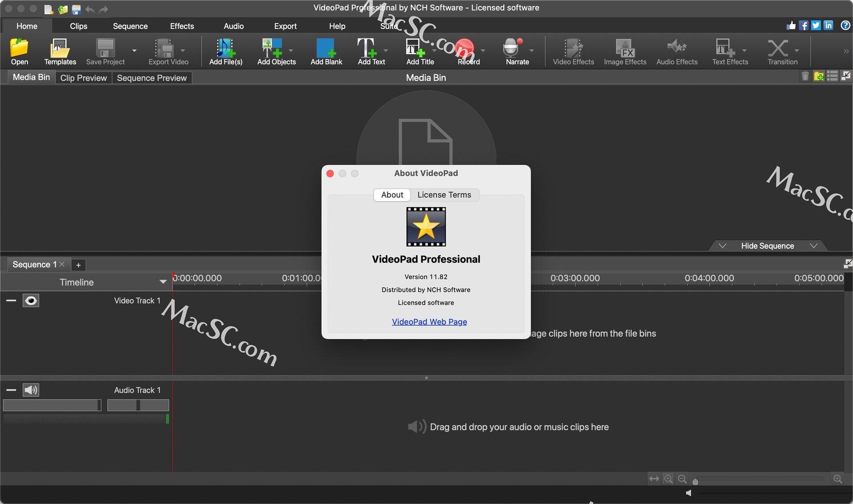This screenshot has width=853, height=504.
Task: Mute Audio Track 1 speaker toggle
Action: [31, 390]
